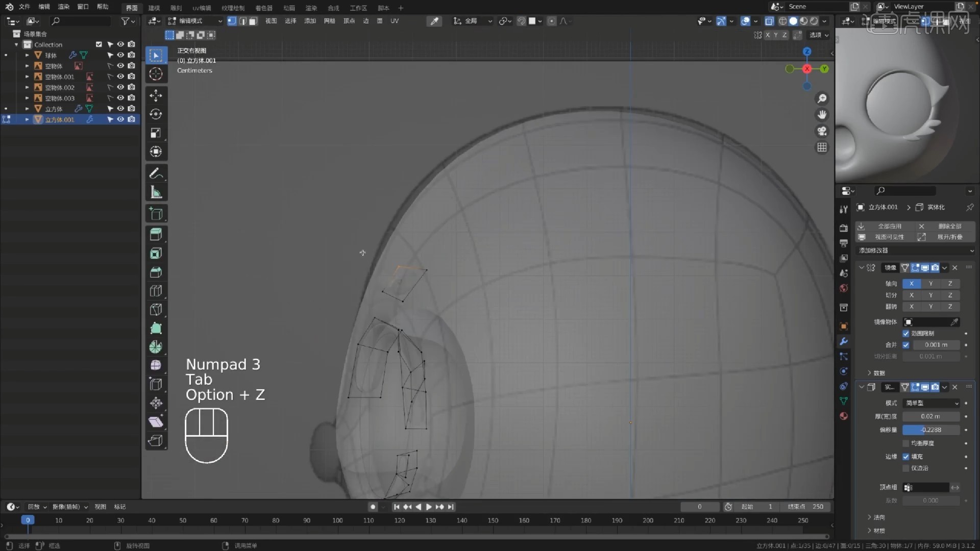
Task: Hide 球体 object via eye icon
Action: (120, 55)
